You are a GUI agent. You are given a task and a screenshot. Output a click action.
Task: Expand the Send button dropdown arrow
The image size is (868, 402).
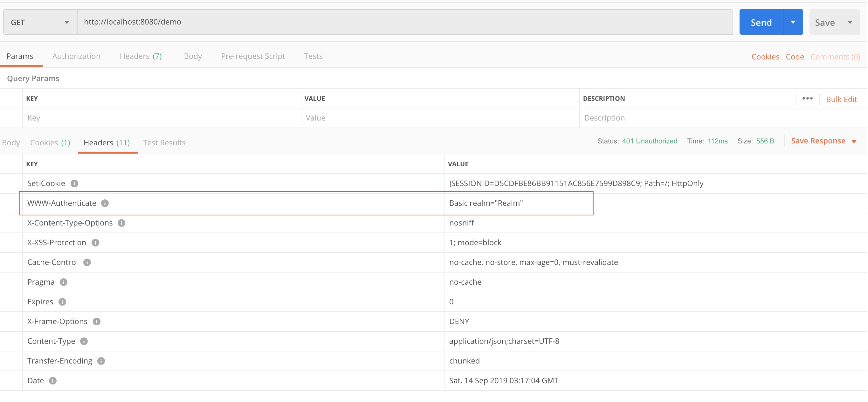[x=793, y=22]
